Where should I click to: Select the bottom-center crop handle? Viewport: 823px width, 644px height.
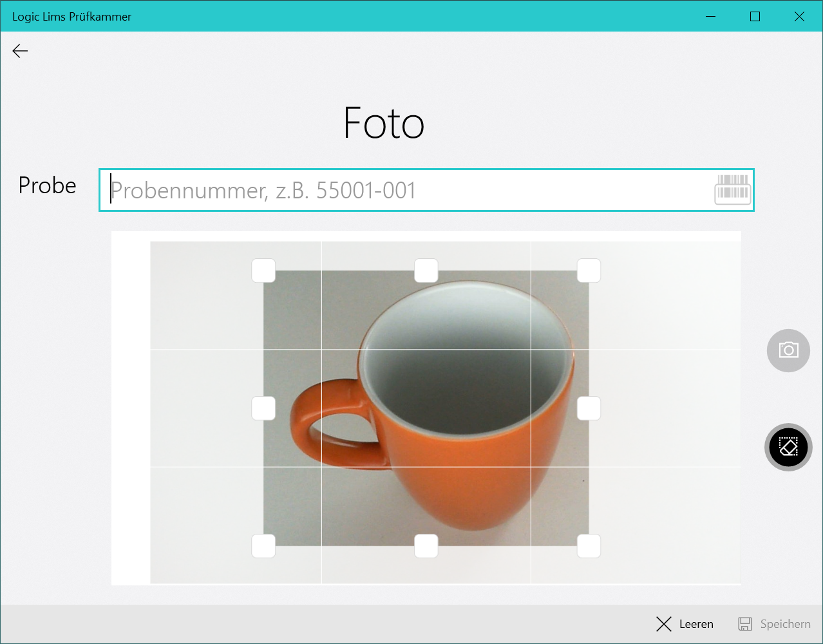coord(426,546)
